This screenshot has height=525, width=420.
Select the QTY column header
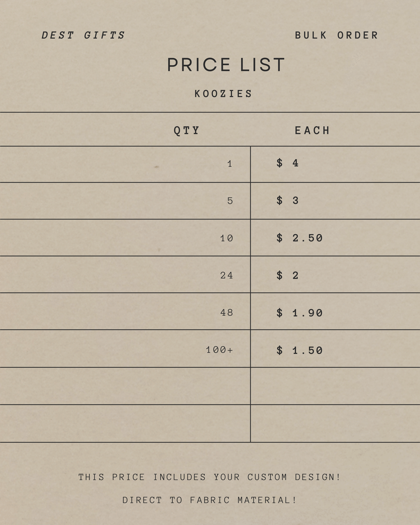187,131
